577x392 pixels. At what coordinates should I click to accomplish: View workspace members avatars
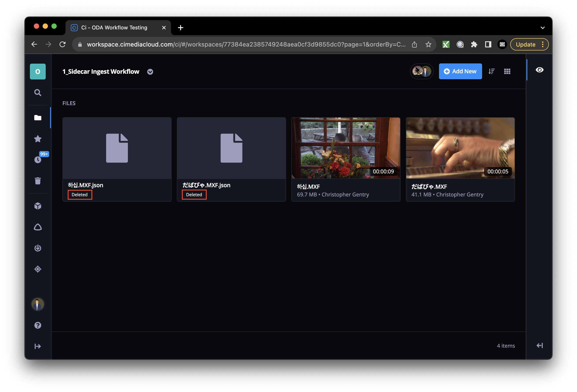[422, 71]
